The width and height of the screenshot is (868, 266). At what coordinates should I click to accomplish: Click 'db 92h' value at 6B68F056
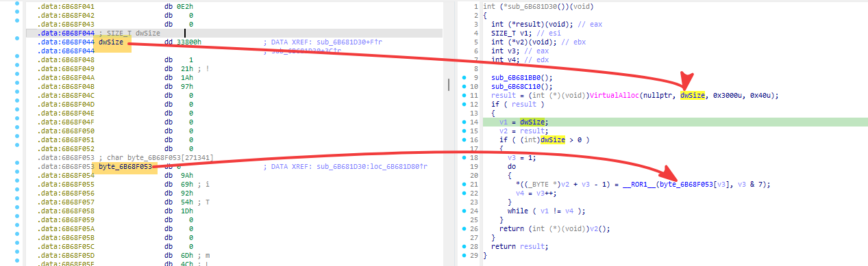point(178,193)
